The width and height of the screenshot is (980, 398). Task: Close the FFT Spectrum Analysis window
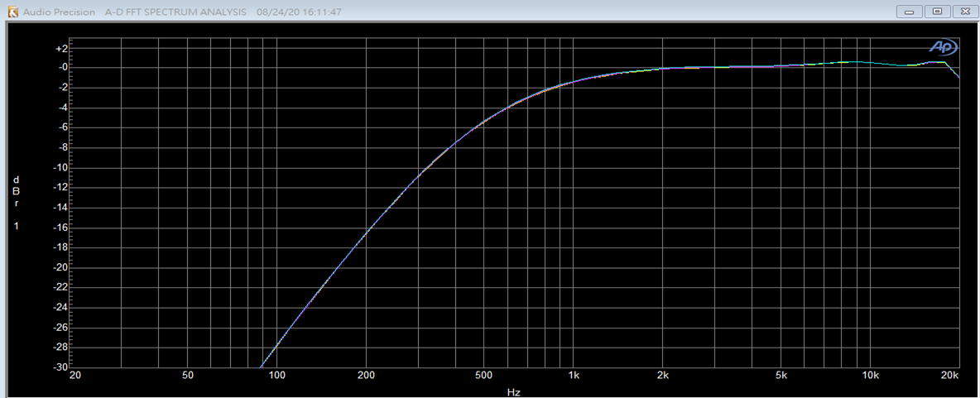pyautogui.click(x=964, y=12)
